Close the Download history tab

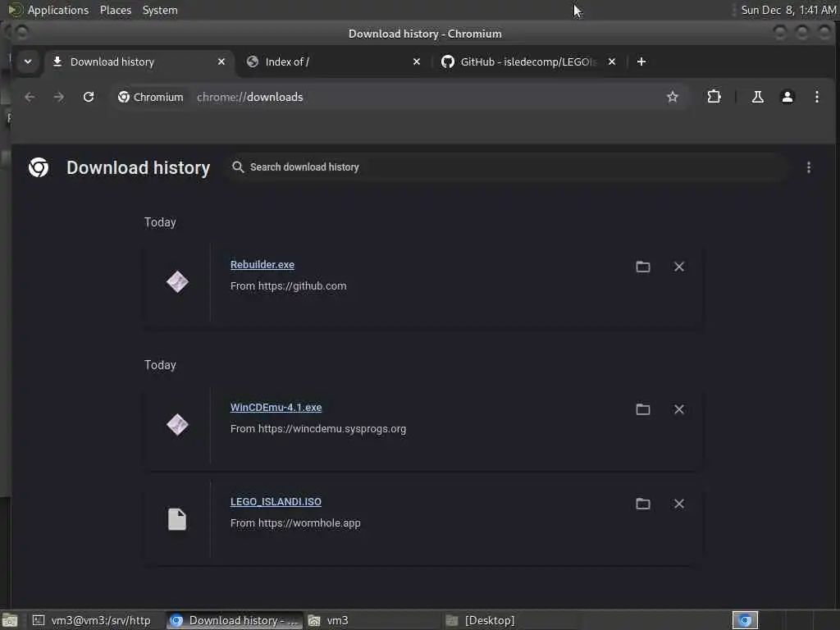click(221, 62)
